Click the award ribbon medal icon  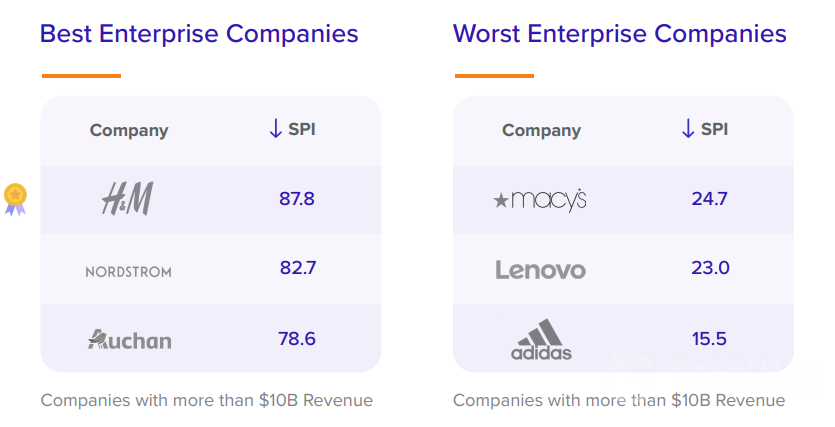coord(15,200)
